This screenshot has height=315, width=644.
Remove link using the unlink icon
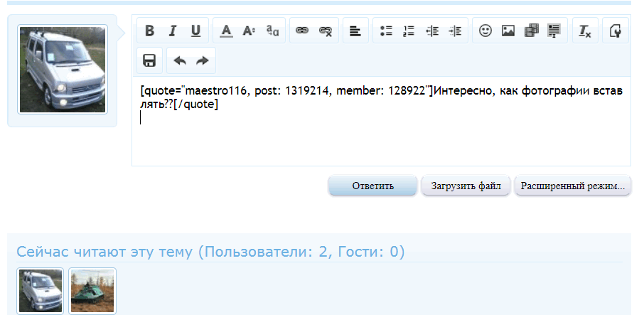coord(326,31)
